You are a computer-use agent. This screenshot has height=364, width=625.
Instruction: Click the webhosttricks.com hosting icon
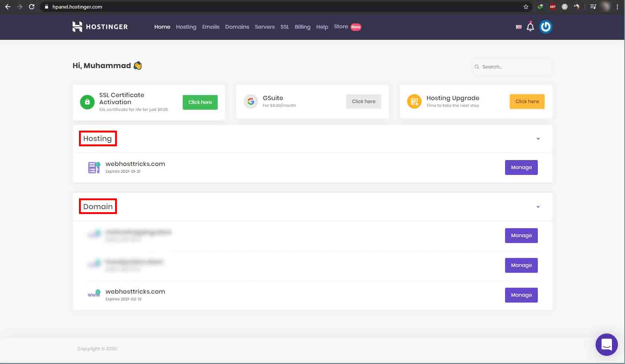click(x=94, y=167)
